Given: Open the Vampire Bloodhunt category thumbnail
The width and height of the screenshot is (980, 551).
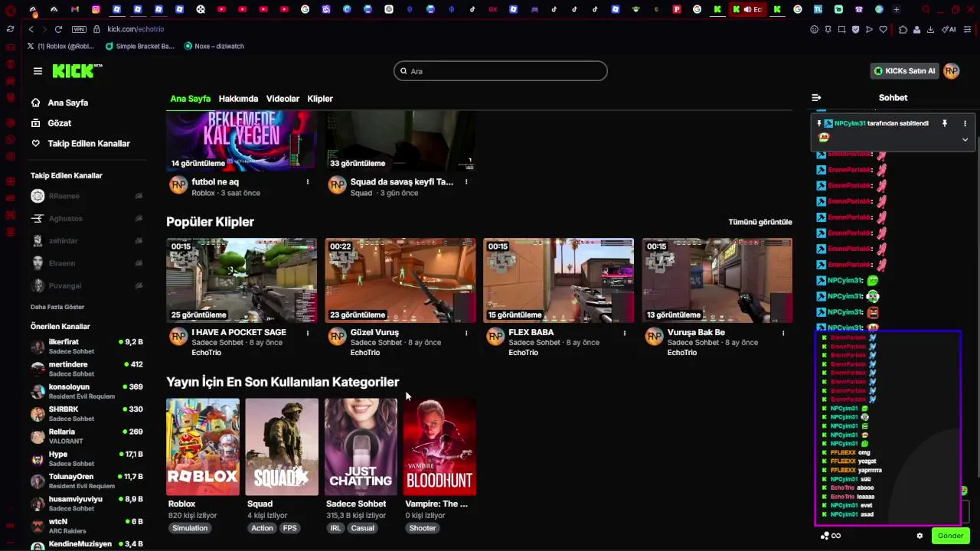Looking at the screenshot, I should tap(439, 447).
